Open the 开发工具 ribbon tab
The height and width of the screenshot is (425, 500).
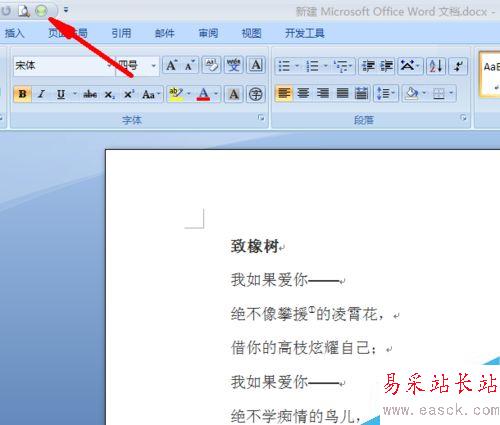[x=305, y=33]
